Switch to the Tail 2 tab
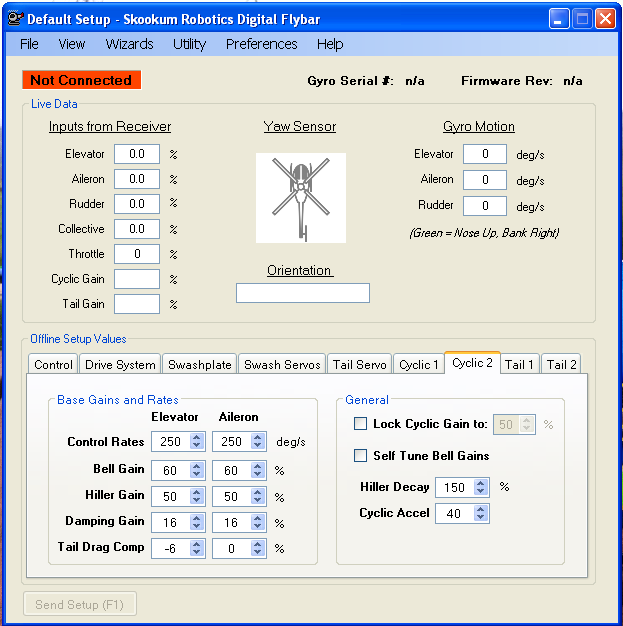623x626 pixels. click(x=561, y=364)
